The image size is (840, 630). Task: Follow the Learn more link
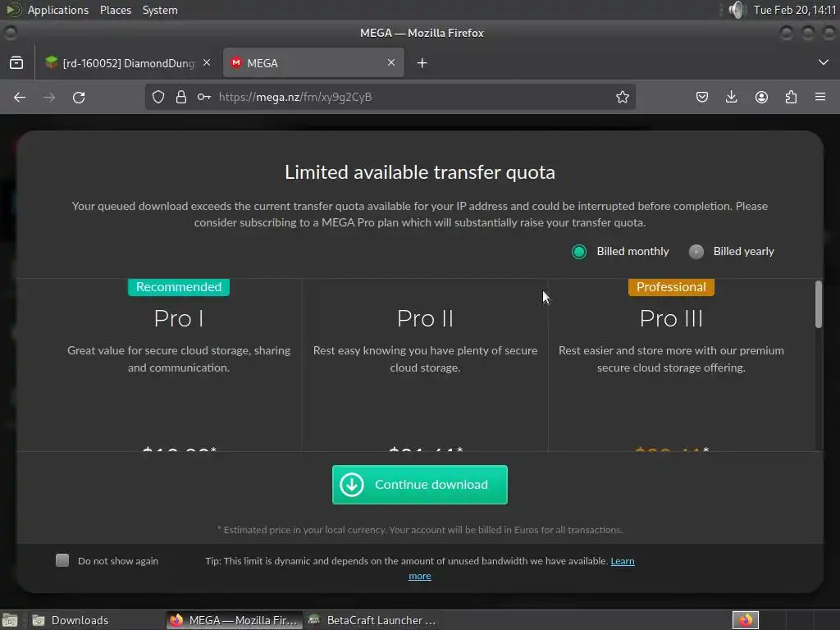click(x=623, y=561)
